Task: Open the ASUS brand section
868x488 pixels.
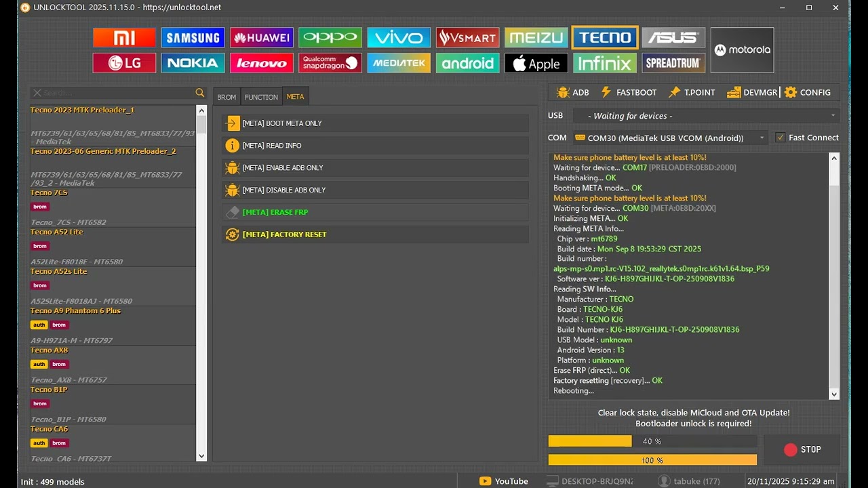Action: [x=673, y=38]
